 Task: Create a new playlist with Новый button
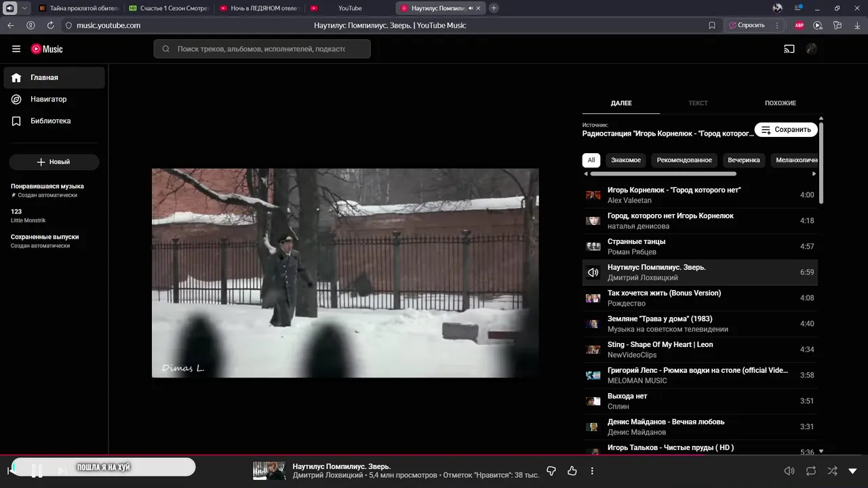click(54, 162)
